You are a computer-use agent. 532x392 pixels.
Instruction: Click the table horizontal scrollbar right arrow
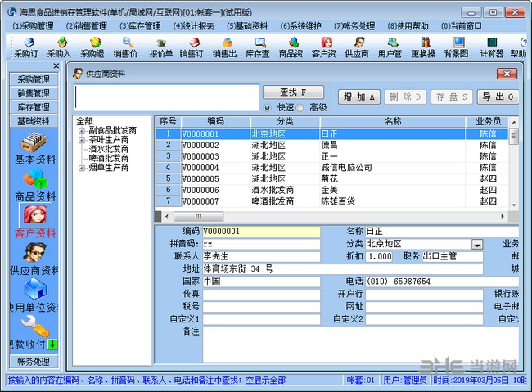[x=503, y=216]
